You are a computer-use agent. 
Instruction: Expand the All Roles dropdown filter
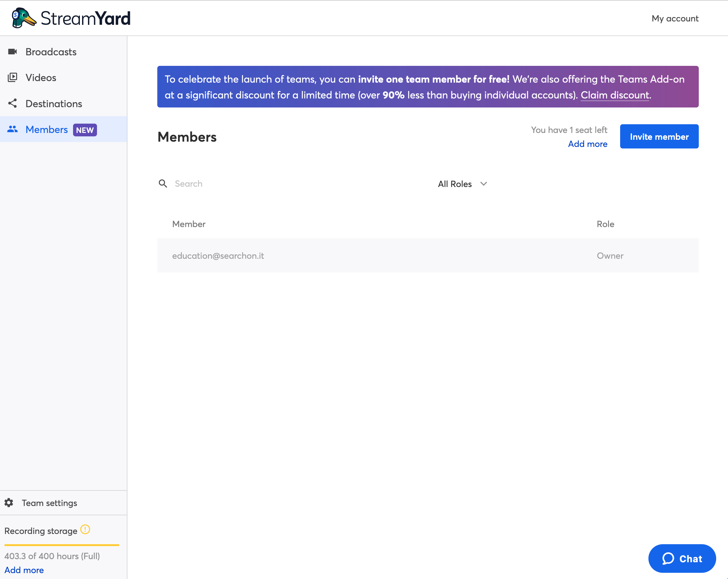[x=462, y=184]
